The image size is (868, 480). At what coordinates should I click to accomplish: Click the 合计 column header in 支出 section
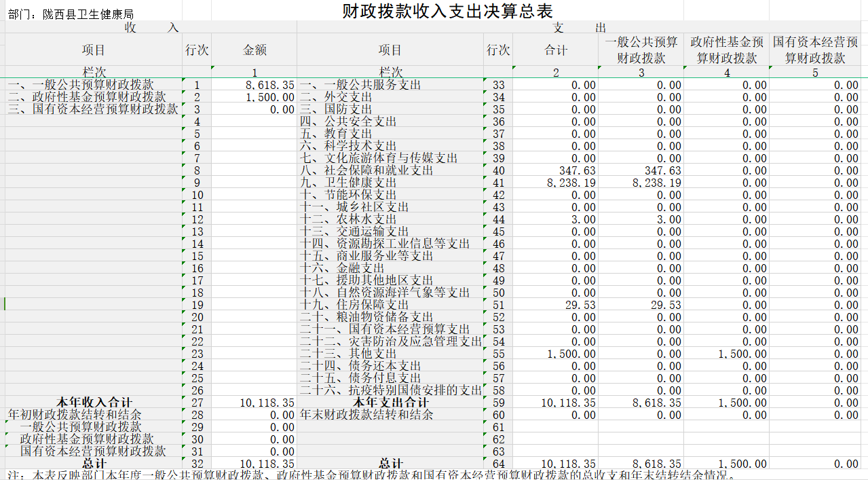(x=555, y=50)
